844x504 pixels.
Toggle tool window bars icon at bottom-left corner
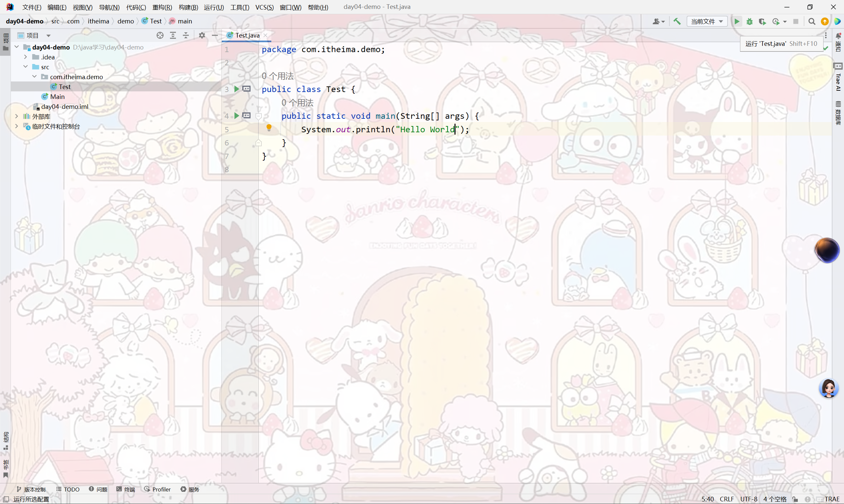pos(6,499)
